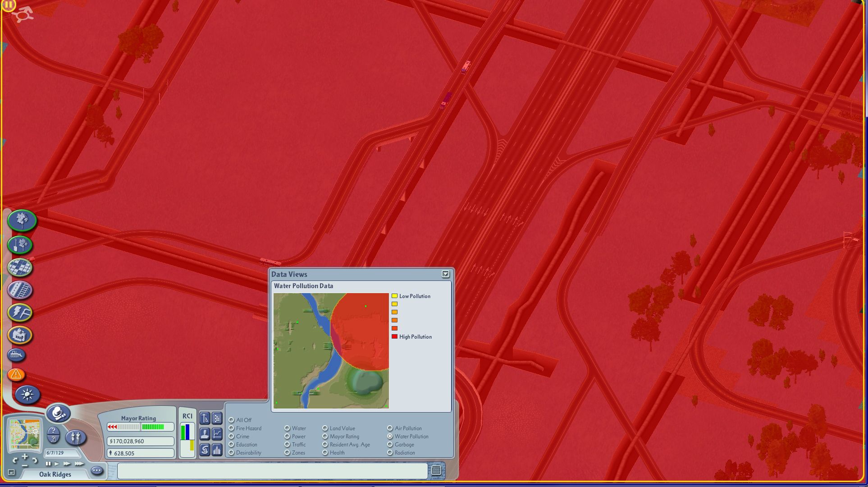
Task: Select the Route Query tool
Action: pyautogui.click(x=53, y=439)
